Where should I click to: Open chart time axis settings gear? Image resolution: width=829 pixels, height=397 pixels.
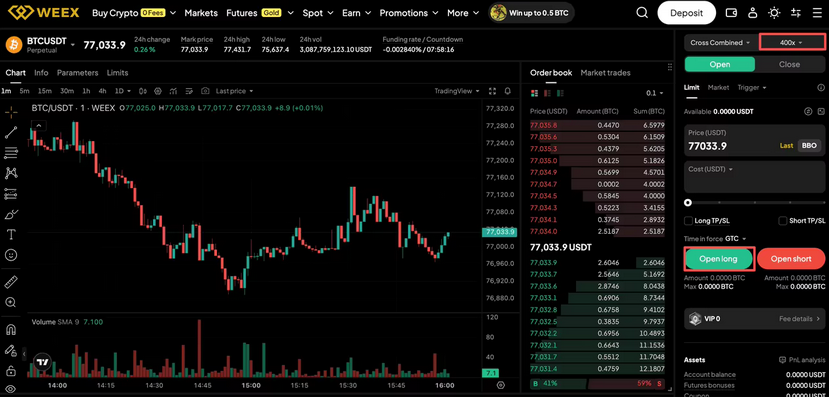(x=501, y=385)
